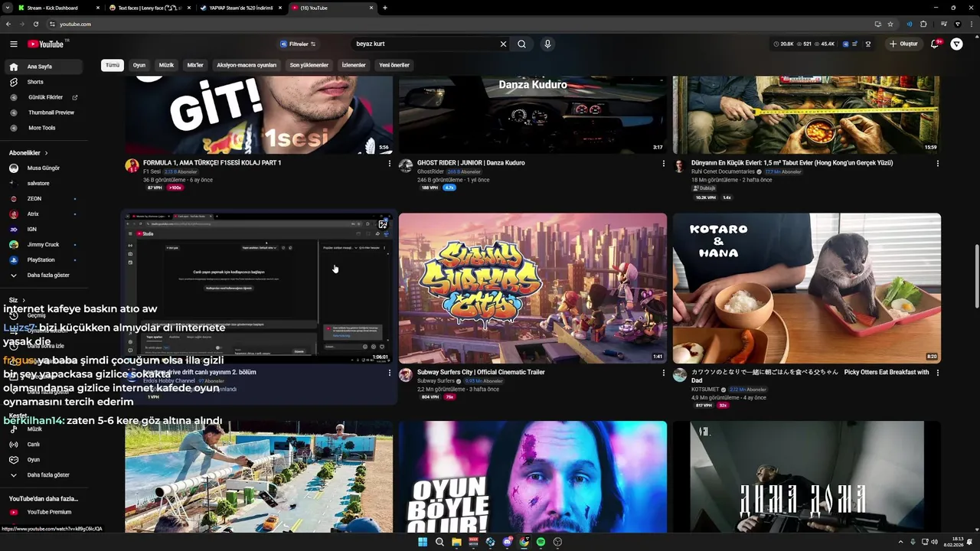This screenshot has width=980, height=551.
Task: Clear the search box with the X
Action: (x=503, y=44)
